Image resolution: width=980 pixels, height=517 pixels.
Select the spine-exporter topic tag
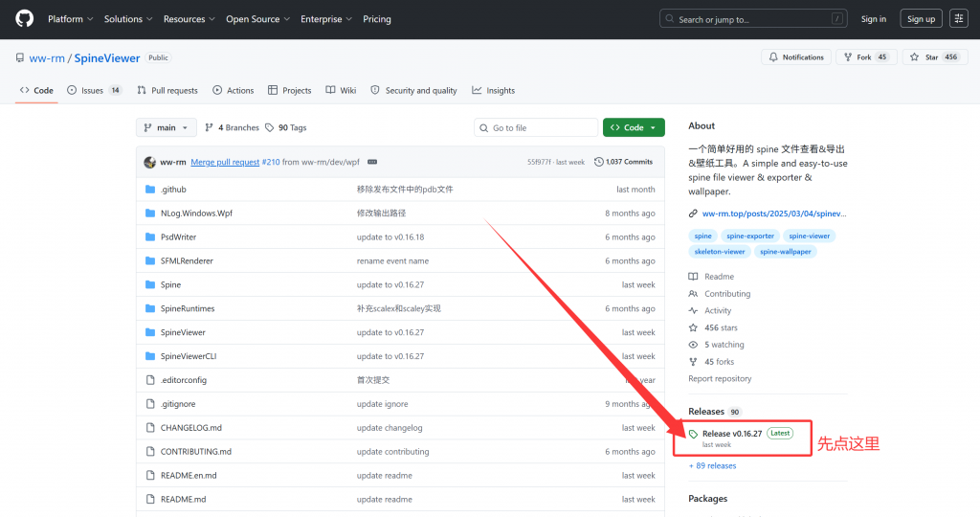coord(750,236)
